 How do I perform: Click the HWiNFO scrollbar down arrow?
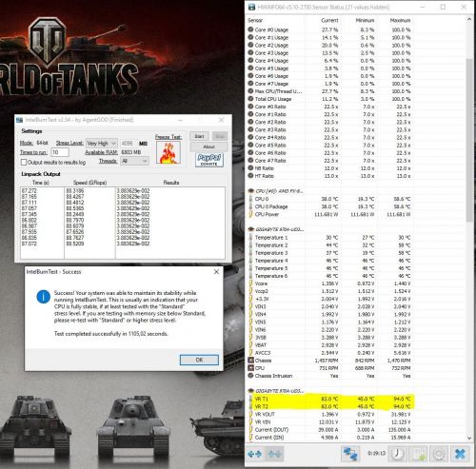[x=469, y=438]
